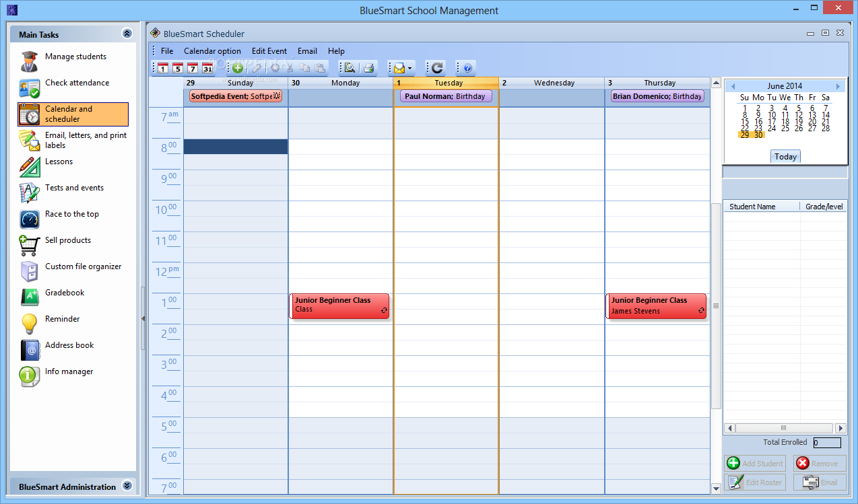Switch to one-day calendar view
858x504 pixels.
pyautogui.click(x=163, y=68)
